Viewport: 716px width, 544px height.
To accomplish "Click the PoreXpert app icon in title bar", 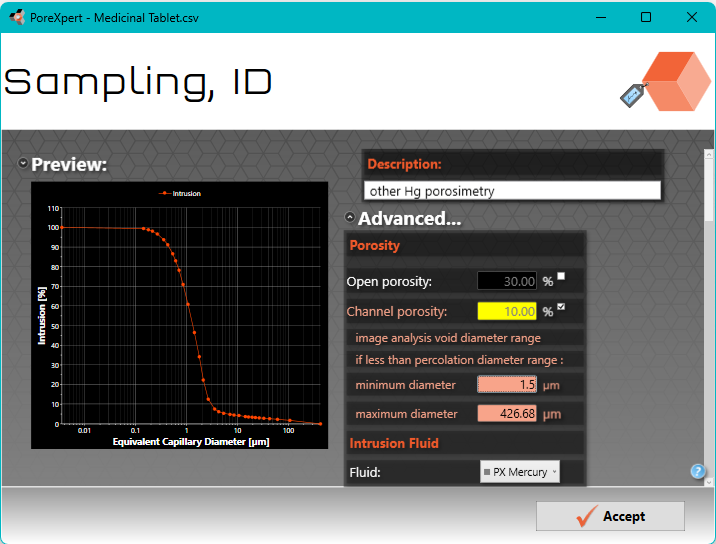I will click(x=17, y=17).
